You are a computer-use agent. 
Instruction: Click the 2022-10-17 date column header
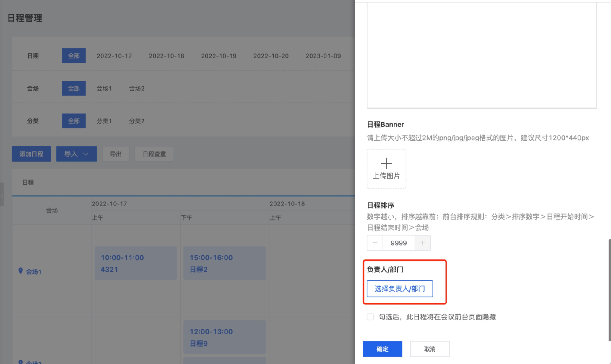[109, 204]
